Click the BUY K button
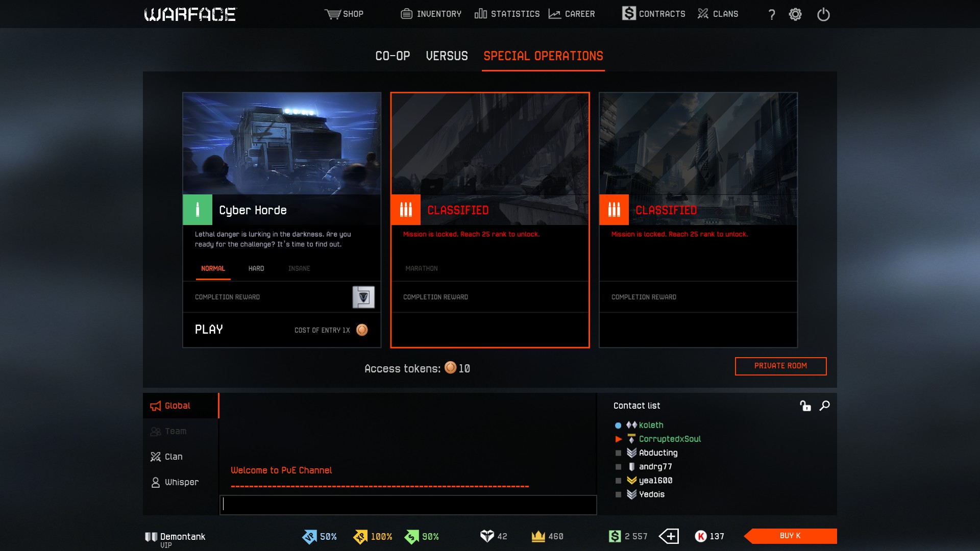 [x=790, y=536]
